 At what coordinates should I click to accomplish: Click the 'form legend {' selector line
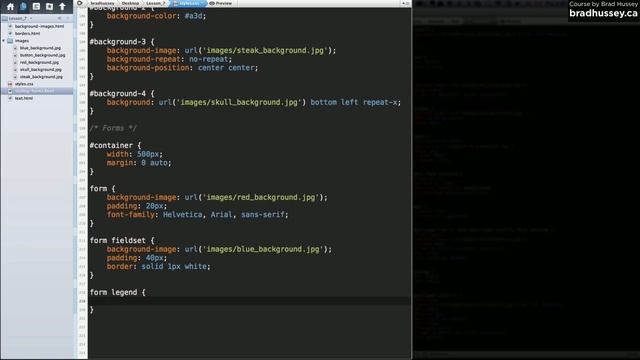coord(118,292)
